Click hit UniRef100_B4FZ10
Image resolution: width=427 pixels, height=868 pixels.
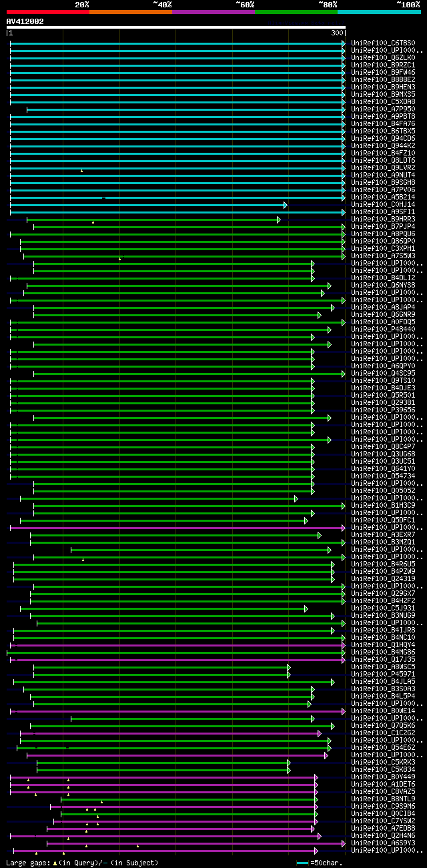click(383, 153)
